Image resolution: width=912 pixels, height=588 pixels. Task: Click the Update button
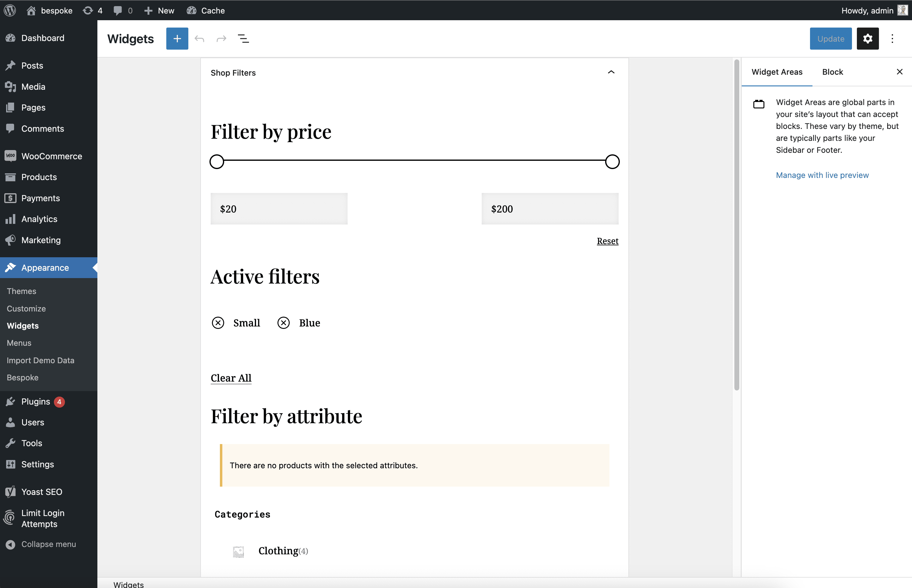point(830,38)
